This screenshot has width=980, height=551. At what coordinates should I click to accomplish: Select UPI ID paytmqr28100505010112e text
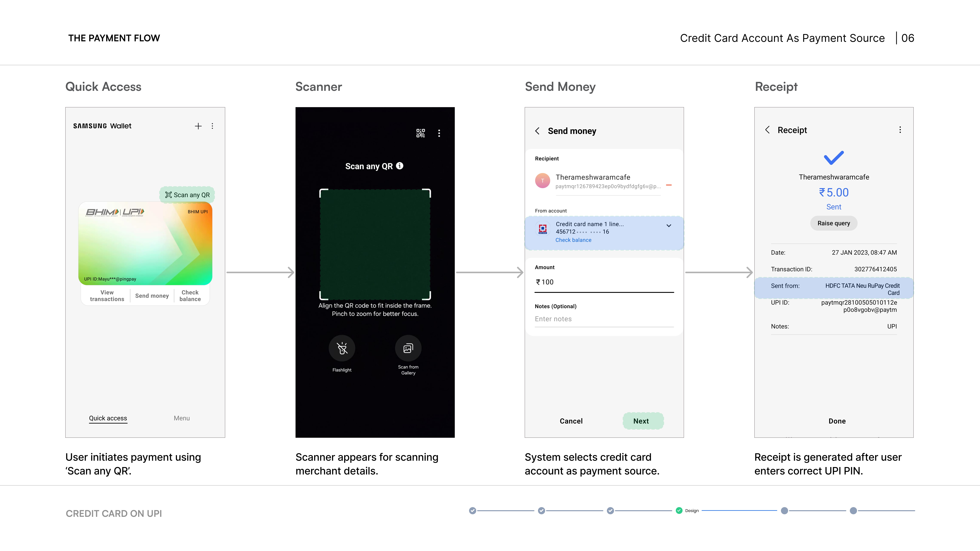point(859,306)
